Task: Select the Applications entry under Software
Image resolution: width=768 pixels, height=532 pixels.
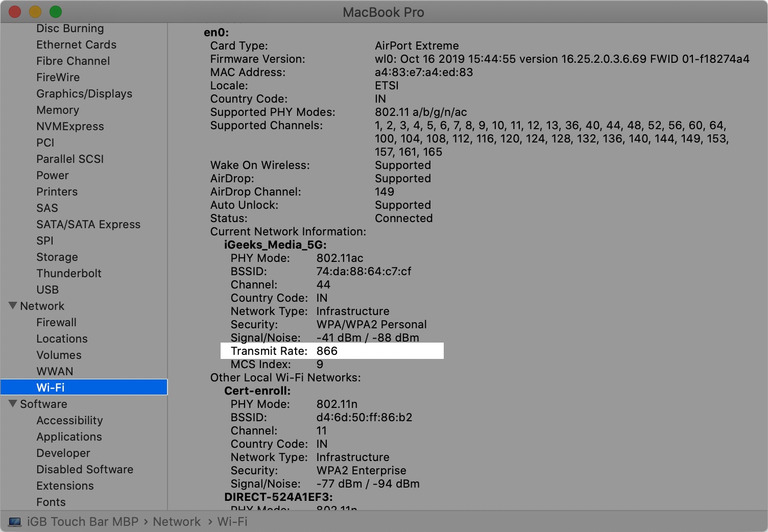Action: (69, 437)
